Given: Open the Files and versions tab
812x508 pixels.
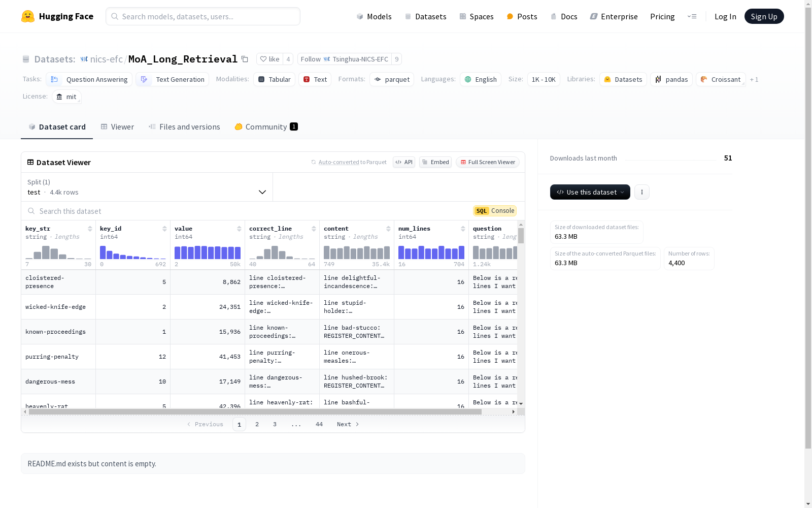Looking at the screenshot, I should point(184,127).
